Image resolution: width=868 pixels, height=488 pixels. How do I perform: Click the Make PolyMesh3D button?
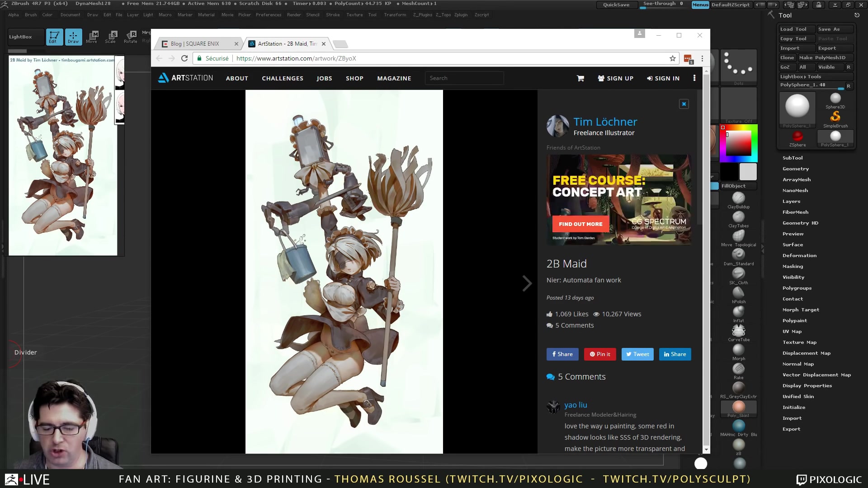coord(825,57)
